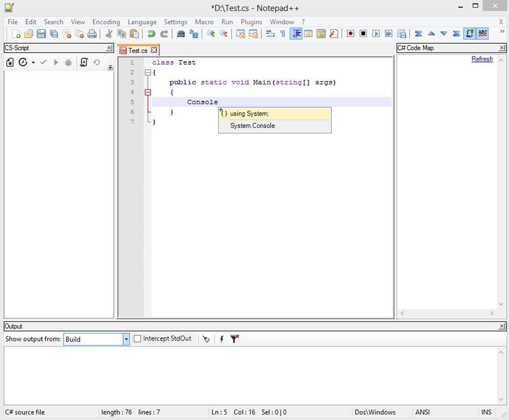Open the Language menu
The width and height of the screenshot is (509, 420).
coord(142,22)
